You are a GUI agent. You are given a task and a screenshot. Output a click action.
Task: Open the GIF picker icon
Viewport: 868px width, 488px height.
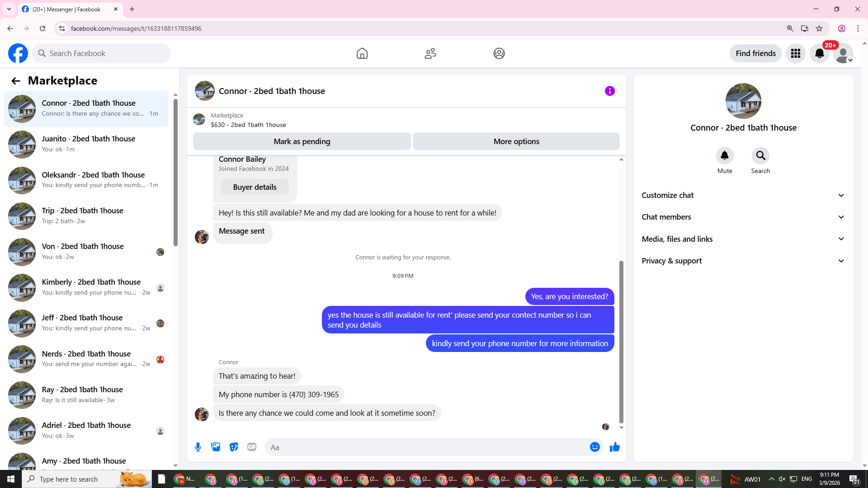[252, 447]
